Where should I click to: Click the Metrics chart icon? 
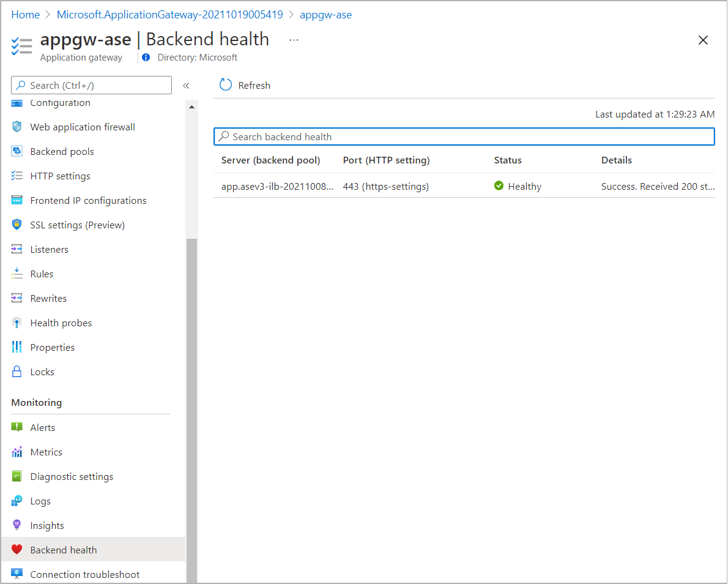tap(17, 452)
